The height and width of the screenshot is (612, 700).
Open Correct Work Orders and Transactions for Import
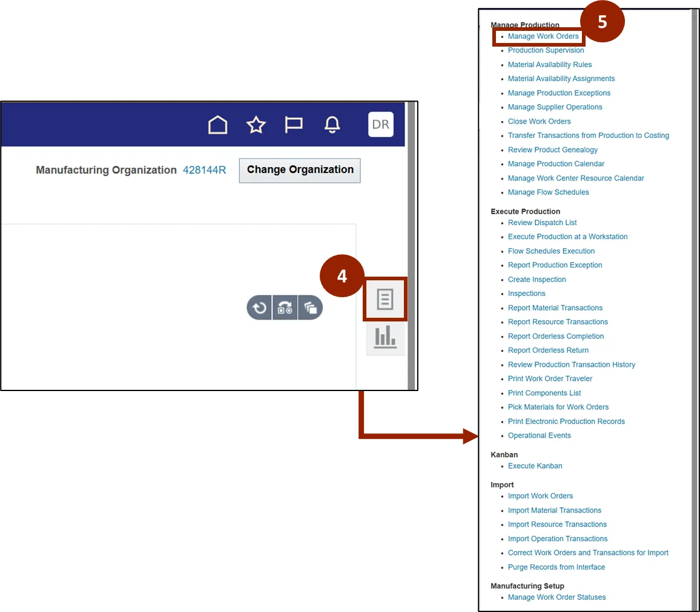click(588, 553)
